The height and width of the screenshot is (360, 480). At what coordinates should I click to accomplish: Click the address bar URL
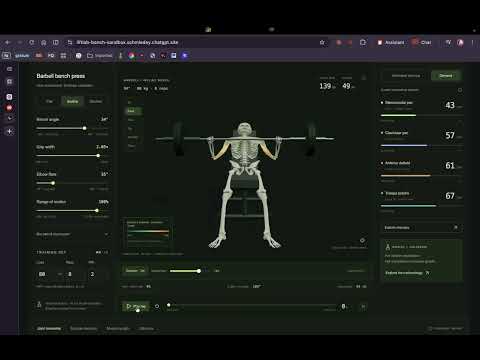[x=127, y=42]
